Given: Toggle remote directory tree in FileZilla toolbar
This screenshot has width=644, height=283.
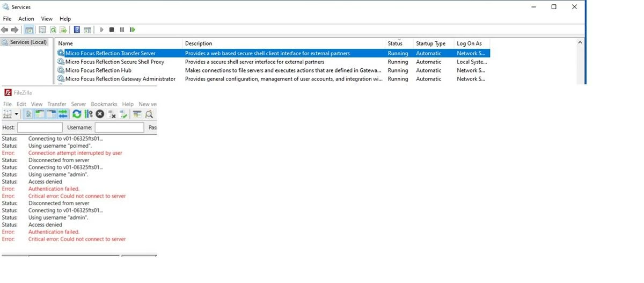Looking at the screenshot, I should point(52,114).
